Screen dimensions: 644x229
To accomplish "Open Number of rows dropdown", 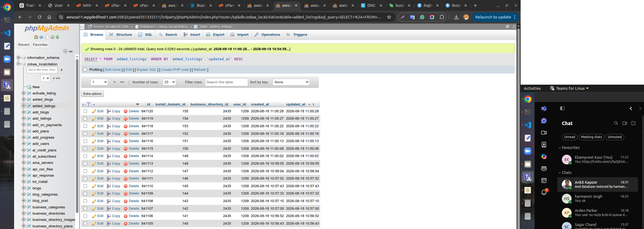I will click(x=169, y=82).
